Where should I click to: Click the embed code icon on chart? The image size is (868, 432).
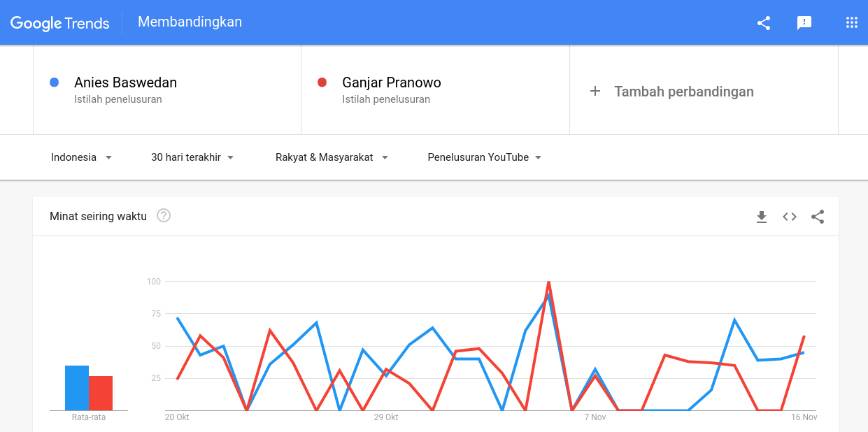(790, 217)
